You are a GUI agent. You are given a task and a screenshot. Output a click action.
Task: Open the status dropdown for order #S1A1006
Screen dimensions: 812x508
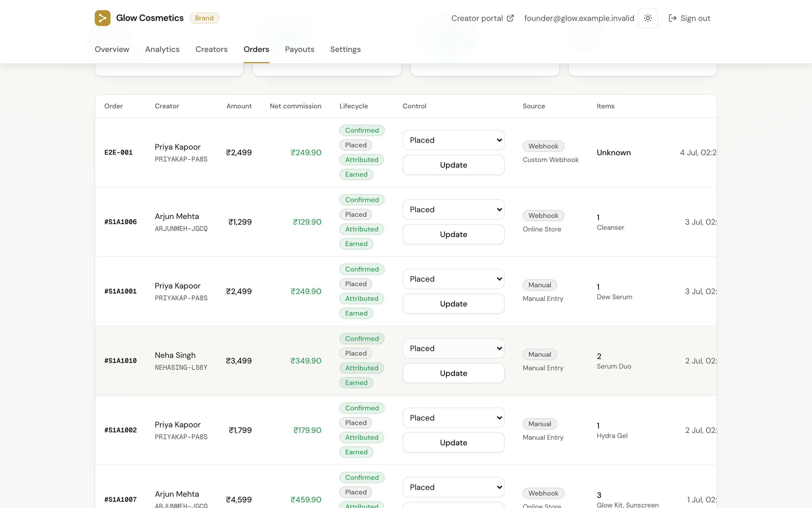coord(453,210)
